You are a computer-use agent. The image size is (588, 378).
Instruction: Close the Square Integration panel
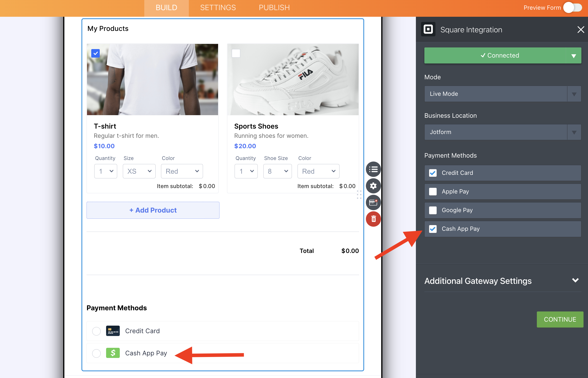(x=581, y=29)
